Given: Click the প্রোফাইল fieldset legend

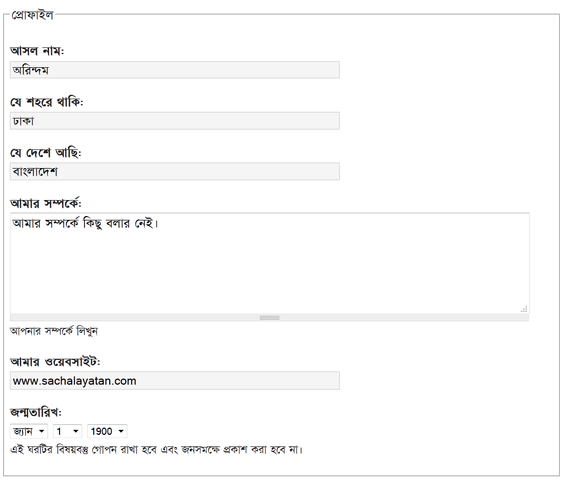Looking at the screenshot, I should point(32,15).
